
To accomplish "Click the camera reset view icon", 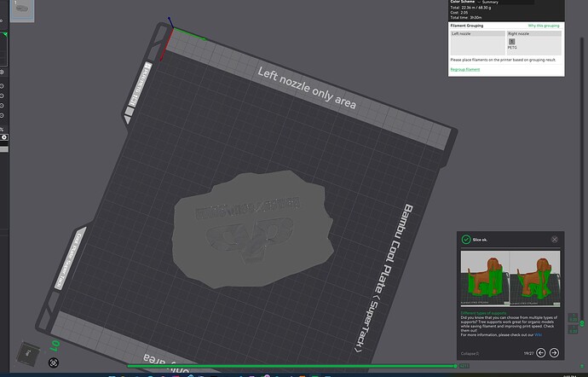I will [x=54, y=362].
